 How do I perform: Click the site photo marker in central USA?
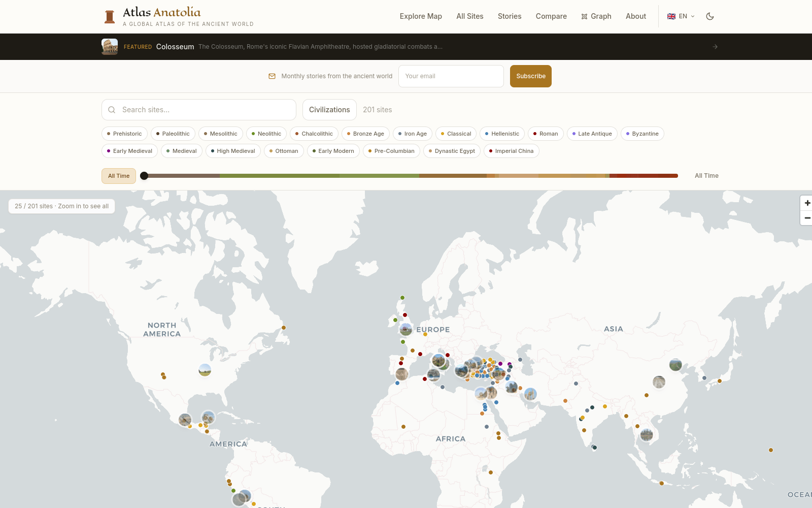pyautogui.click(x=205, y=370)
